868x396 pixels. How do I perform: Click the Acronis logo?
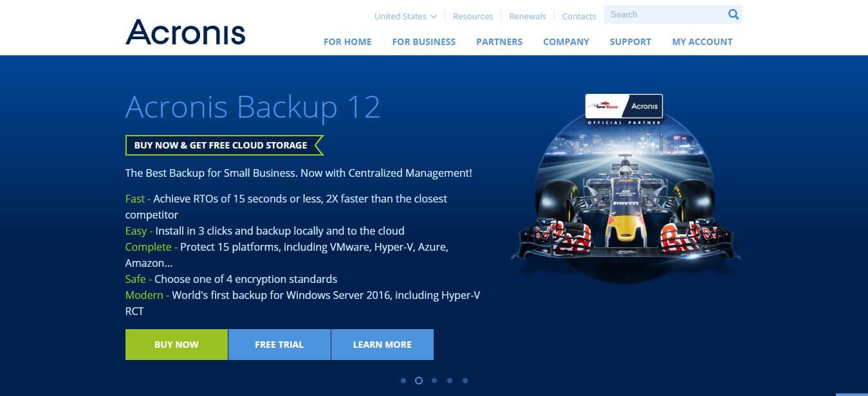[x=185, y=32]
